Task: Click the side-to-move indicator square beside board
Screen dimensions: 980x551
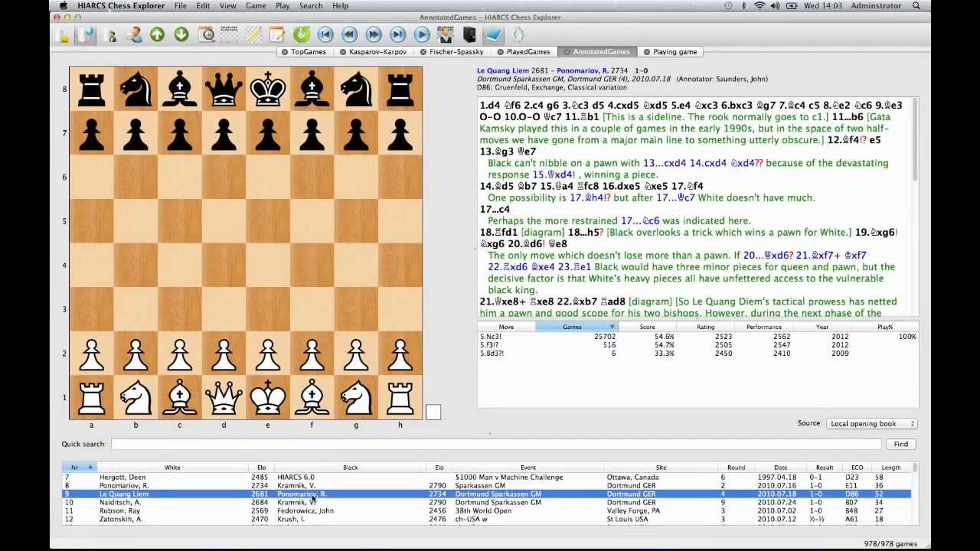Action: 433,412
